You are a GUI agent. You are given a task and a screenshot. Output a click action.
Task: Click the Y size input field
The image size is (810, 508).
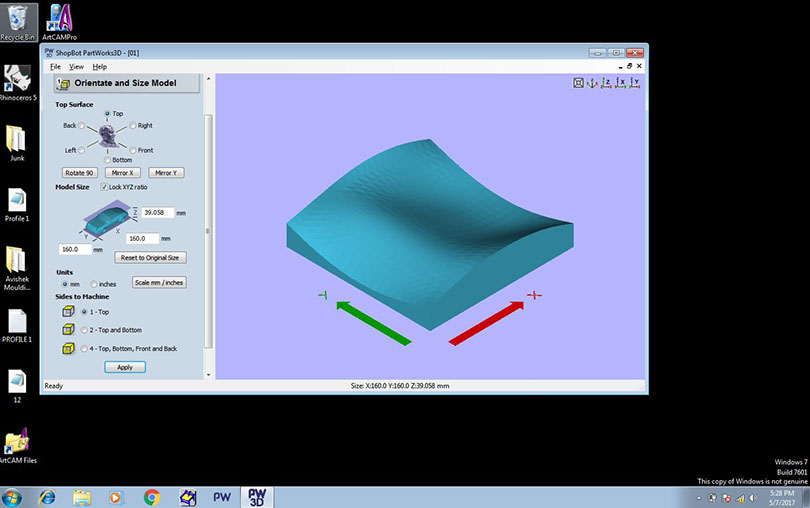(x=75, y=249)
